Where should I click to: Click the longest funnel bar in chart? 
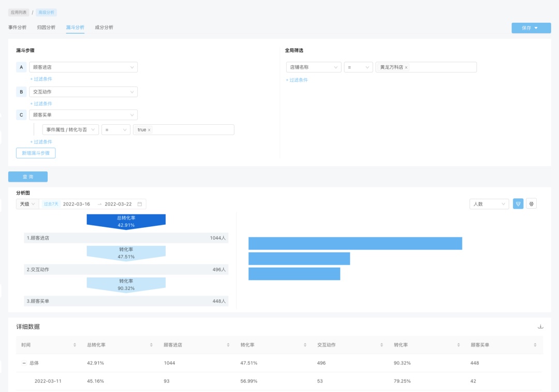pyautogui.click(x=355, y=243)
